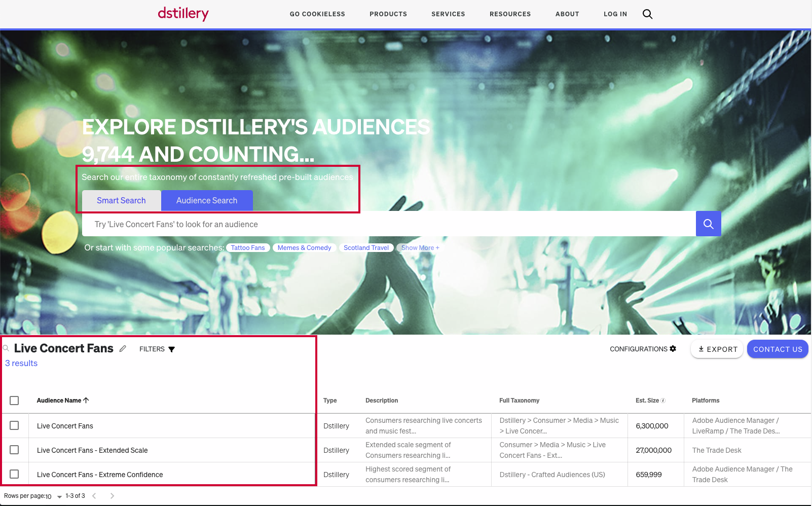The height and width of the screenshot is (506, 812).
Task: Select Memes & Comedy popular search
Action: point(304,248)
